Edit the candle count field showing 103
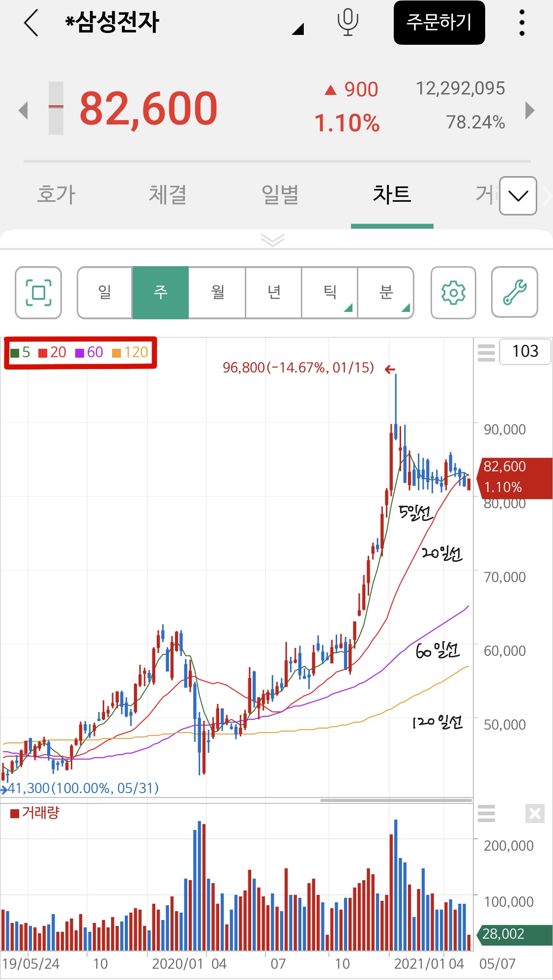Image resolution: width=553 pixels, height=980 pixels. [525, 351]
